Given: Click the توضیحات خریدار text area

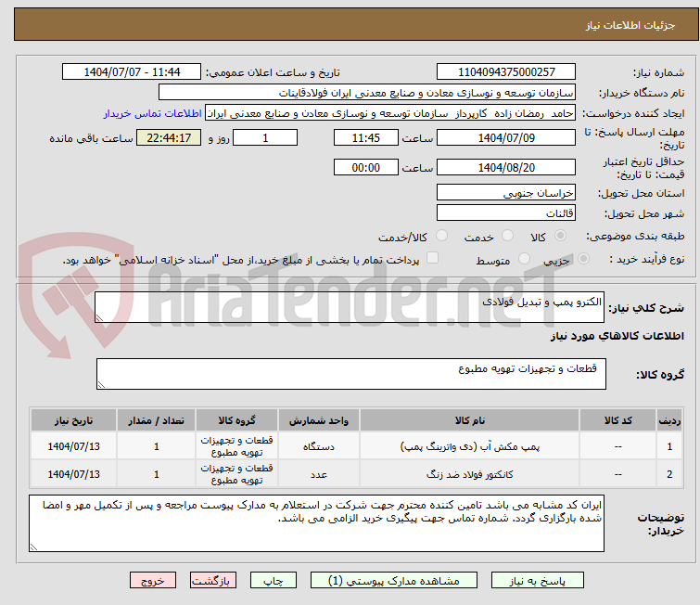Looking at the screenshot, I should [316, 523].
